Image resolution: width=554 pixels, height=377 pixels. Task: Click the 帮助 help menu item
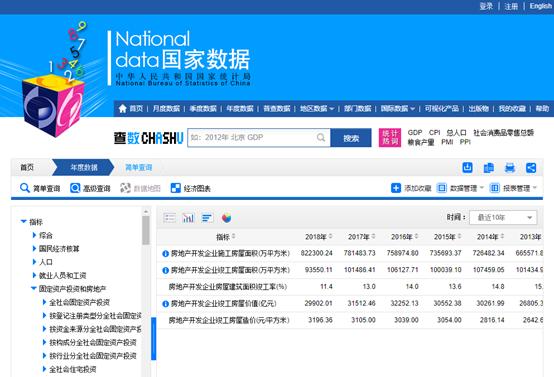(x=542, y=108)
